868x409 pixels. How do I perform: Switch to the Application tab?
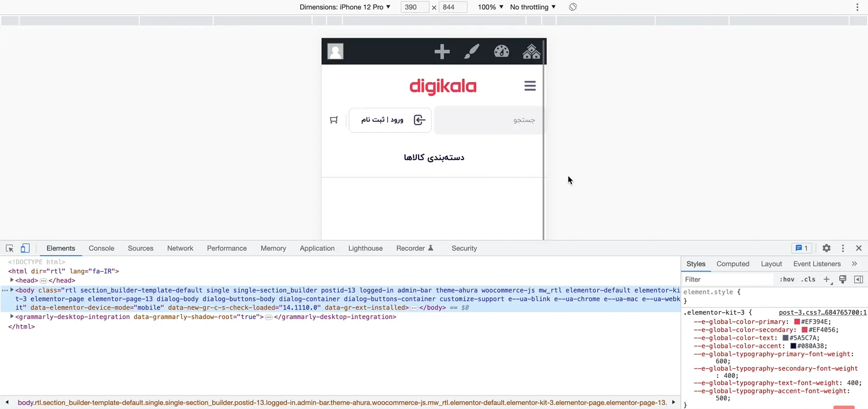(317, 248)
